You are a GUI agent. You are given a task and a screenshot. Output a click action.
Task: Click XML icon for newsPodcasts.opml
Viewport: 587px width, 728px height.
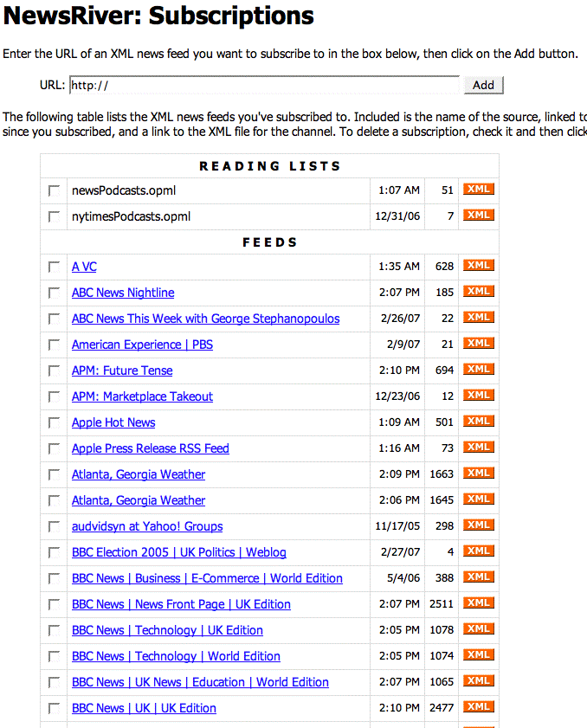coord(479,190)
